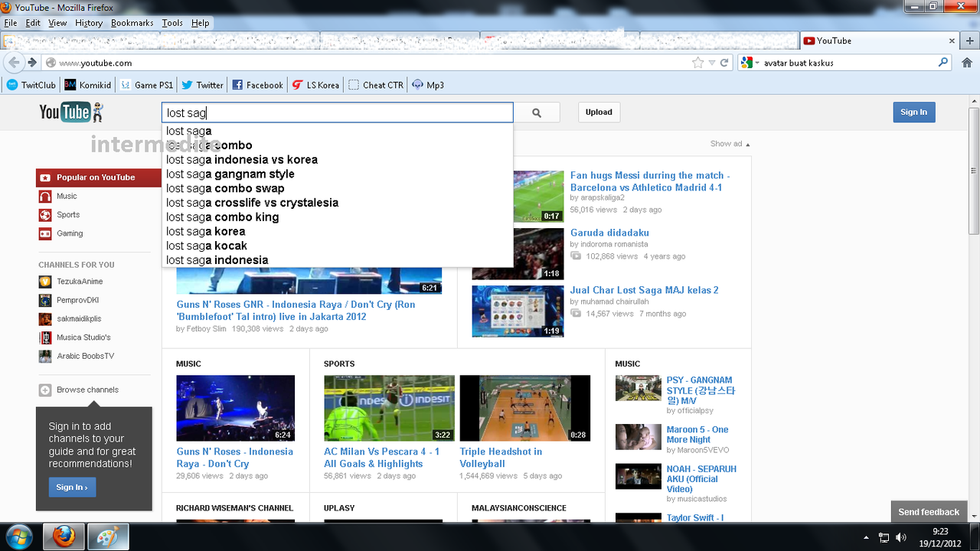Image resolution: width=980 pixels, height=551 pixels.
Task: Click the Sign In button in sidebar promo
Action: pyautogui.click(x=72, y=487)
